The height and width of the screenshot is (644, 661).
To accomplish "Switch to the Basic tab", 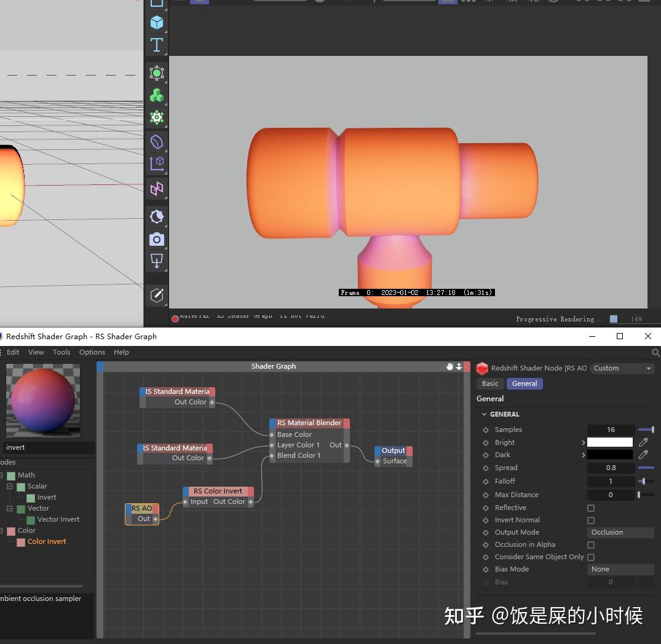I will coord(490,383).
